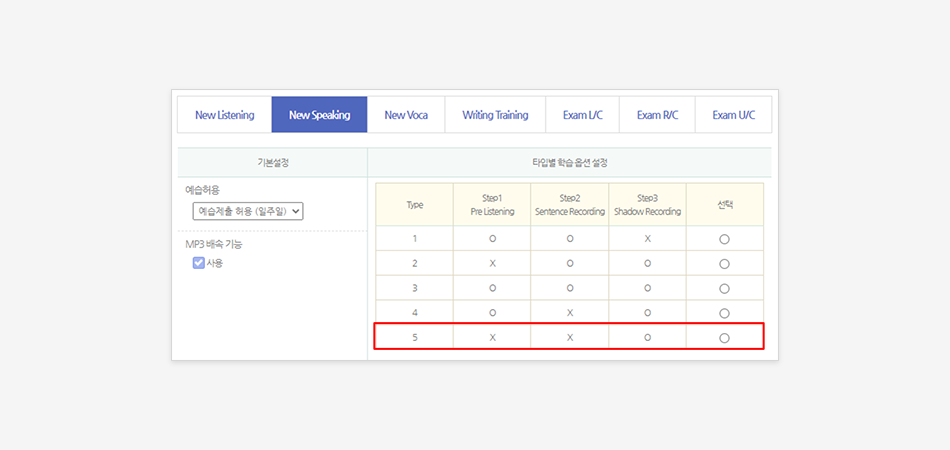The width and height of the screenshot is (950, 450).
Task: Pick the Type 4 radio option
Action: click(724, 313)
